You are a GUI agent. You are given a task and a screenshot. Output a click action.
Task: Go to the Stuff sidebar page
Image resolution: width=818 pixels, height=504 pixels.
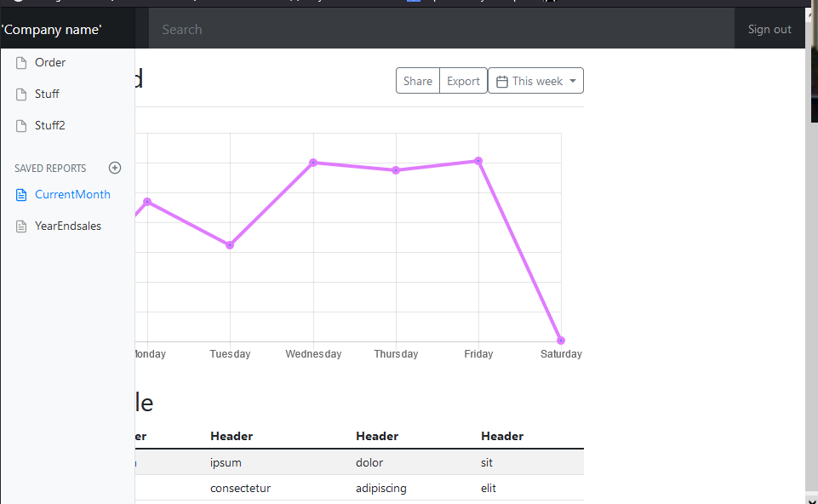[47, 94]
